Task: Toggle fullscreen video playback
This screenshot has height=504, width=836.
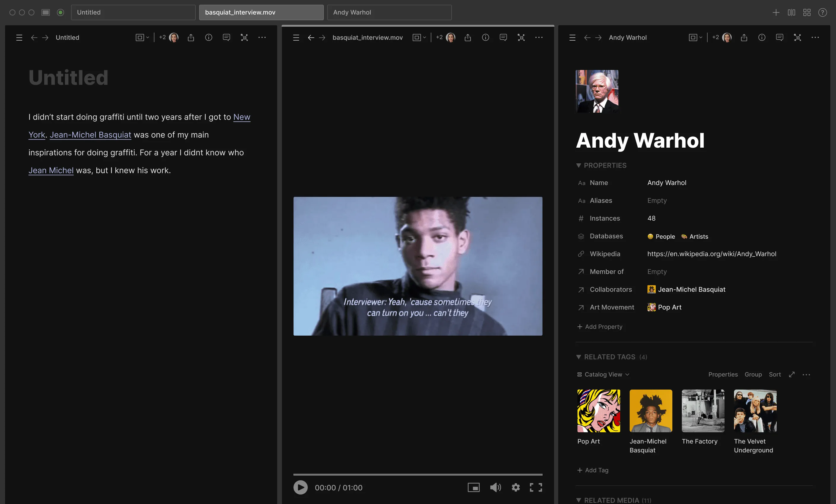Action: pyautogui.click(x=536, y=487)
